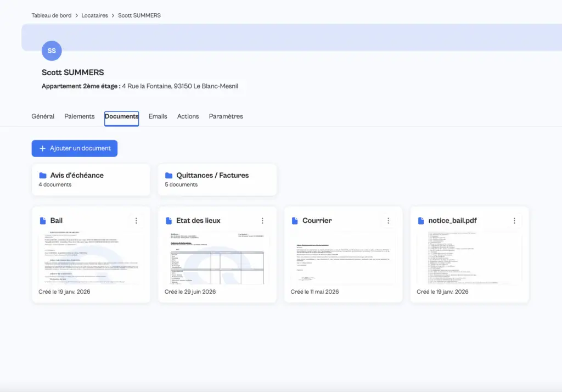Open the Paramètres tab
562x392 pixels.
point(226,116)
